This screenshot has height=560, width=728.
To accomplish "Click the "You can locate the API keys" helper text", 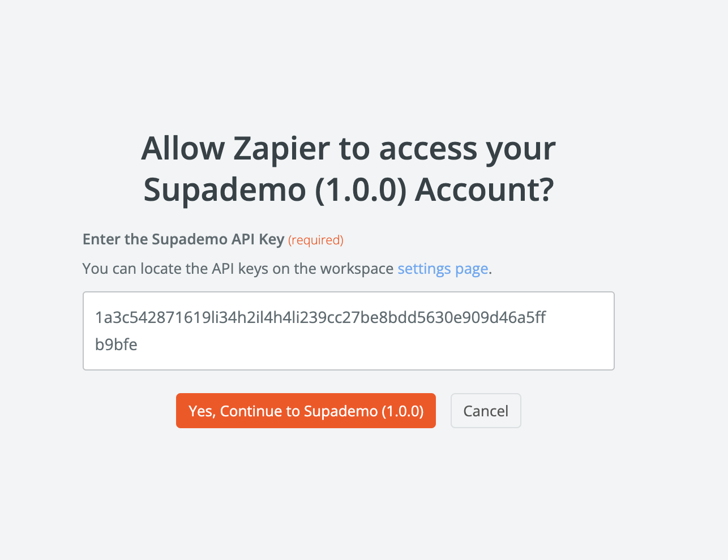I will pyautogui.click(x=238, y=269).
